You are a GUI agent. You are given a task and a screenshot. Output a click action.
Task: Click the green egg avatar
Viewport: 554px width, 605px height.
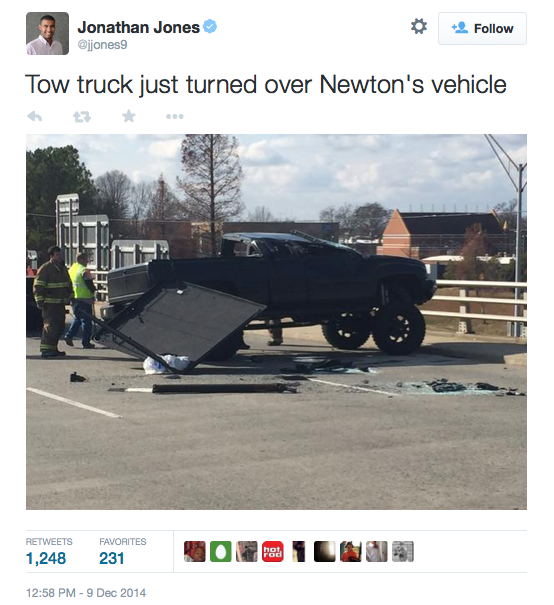[221, 551]
